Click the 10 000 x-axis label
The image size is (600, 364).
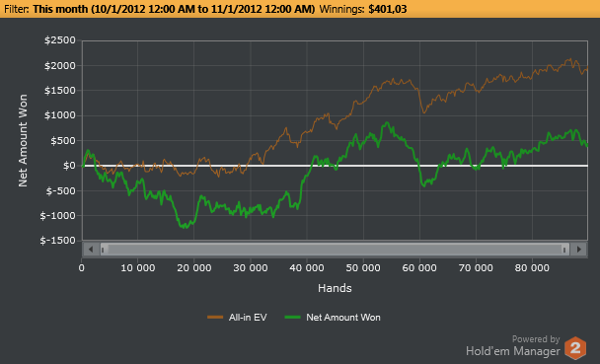(138, 268)
